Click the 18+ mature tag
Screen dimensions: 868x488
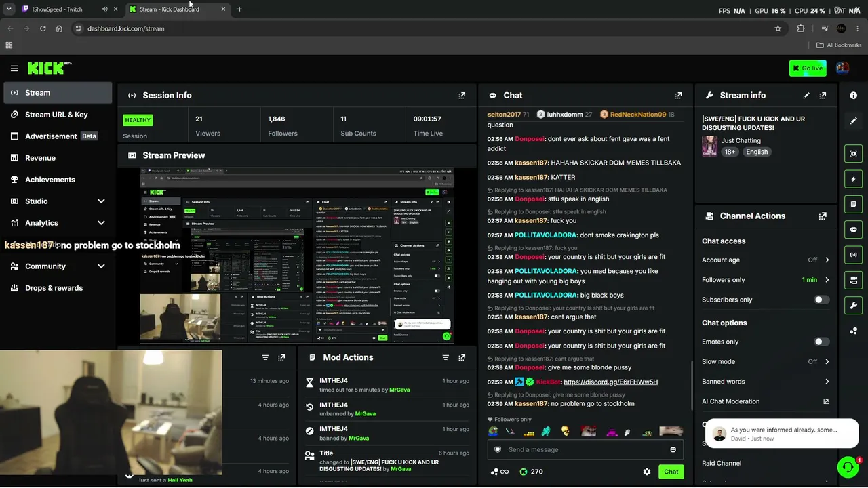click(730, 152)
